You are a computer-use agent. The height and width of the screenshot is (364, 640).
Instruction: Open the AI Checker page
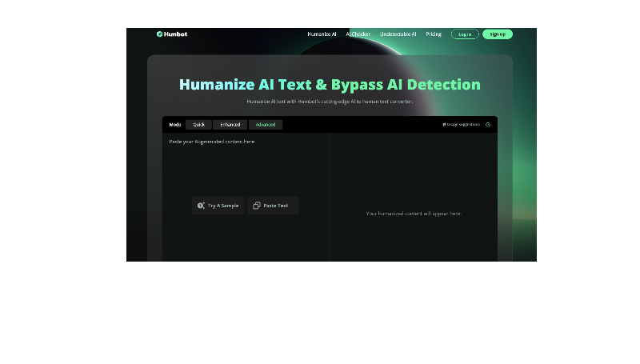(358, 34)
